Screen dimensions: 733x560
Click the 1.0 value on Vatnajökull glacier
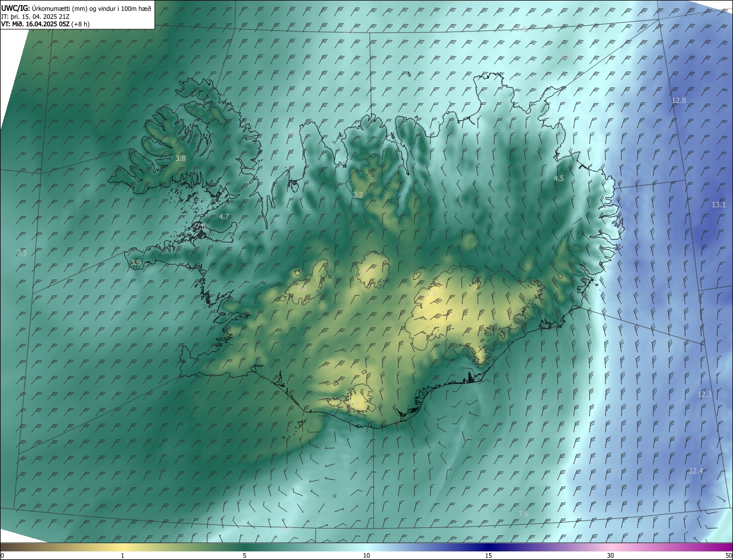click(432, 293)
